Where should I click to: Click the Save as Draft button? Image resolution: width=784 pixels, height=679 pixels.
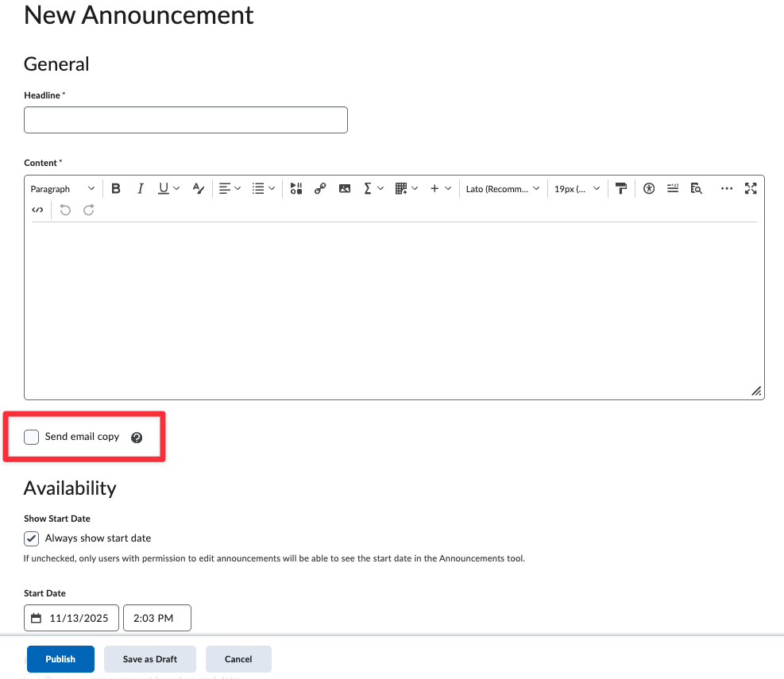click(150, 659)
